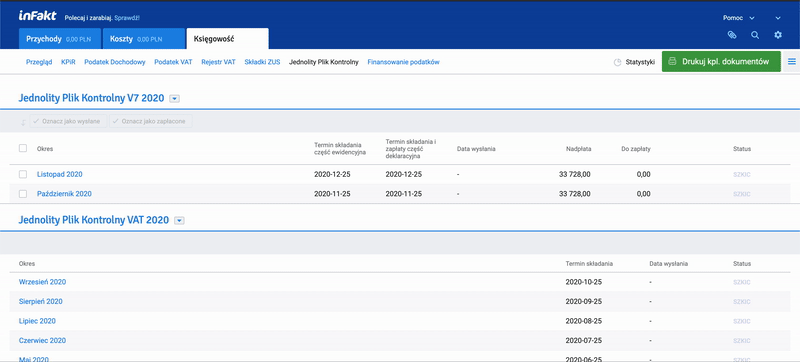Go to Przegląd submenu

coord(39,62)
